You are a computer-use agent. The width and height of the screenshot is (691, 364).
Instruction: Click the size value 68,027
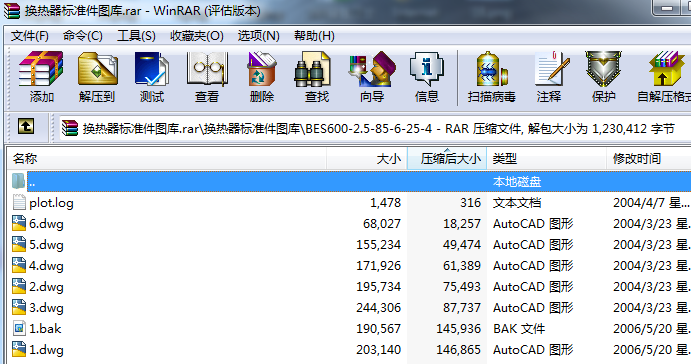click(x=382, y=224)
